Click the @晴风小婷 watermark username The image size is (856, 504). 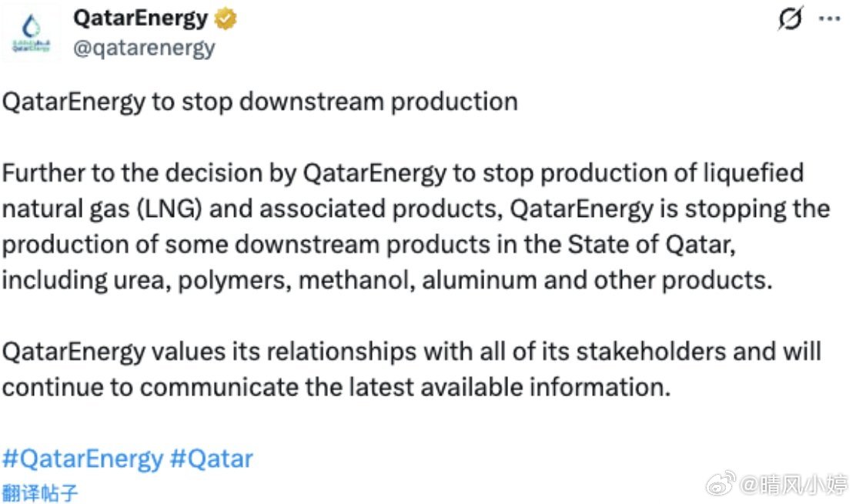click(x=793, y=485)
